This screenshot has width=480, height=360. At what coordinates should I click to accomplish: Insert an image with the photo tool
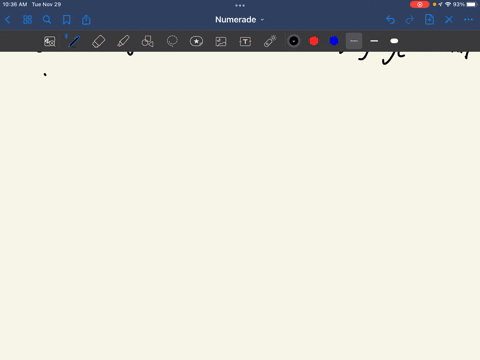point(221,41)
